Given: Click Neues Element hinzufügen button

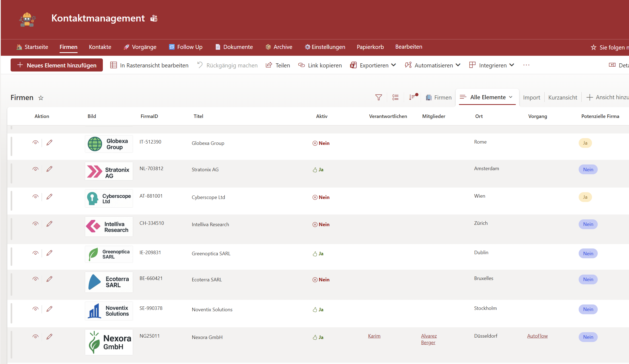Looking at the screenshot, I should pyautogui.click(x=57, y=65).
